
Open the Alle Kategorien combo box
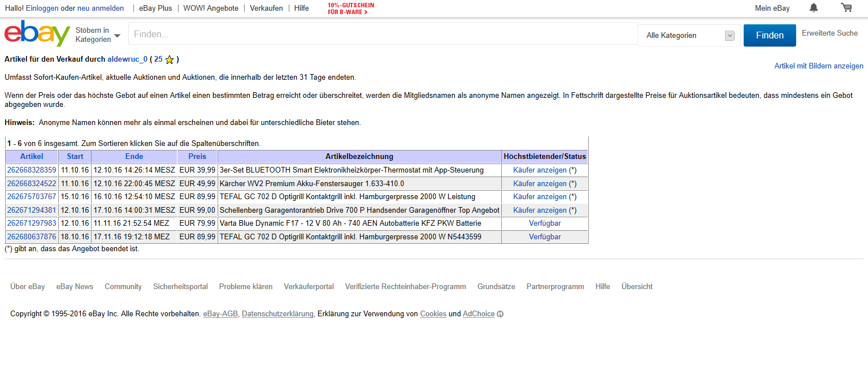(689, 35)
